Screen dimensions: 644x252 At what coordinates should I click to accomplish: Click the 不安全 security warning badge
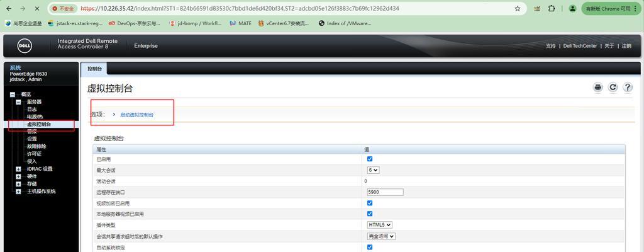point(63,8)
